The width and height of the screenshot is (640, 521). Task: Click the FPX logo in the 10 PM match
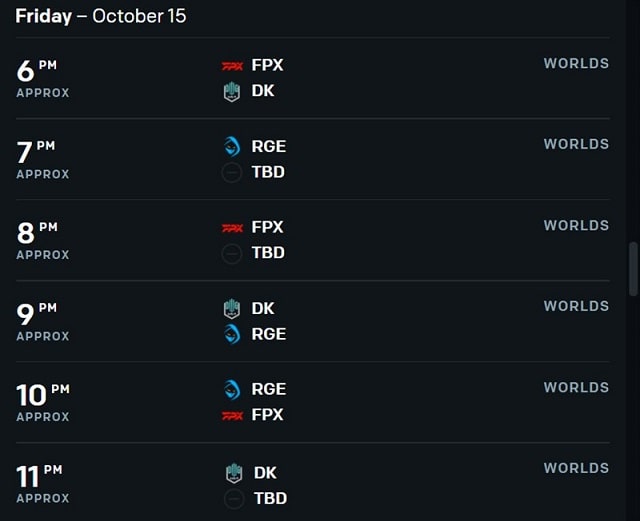232,416
